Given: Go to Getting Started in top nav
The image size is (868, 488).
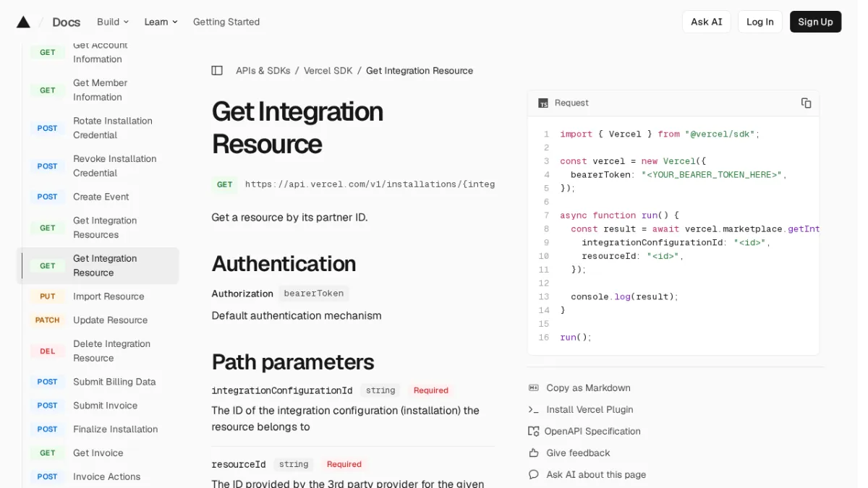Looking at the screenshot, I should click(x=226, y=22).
